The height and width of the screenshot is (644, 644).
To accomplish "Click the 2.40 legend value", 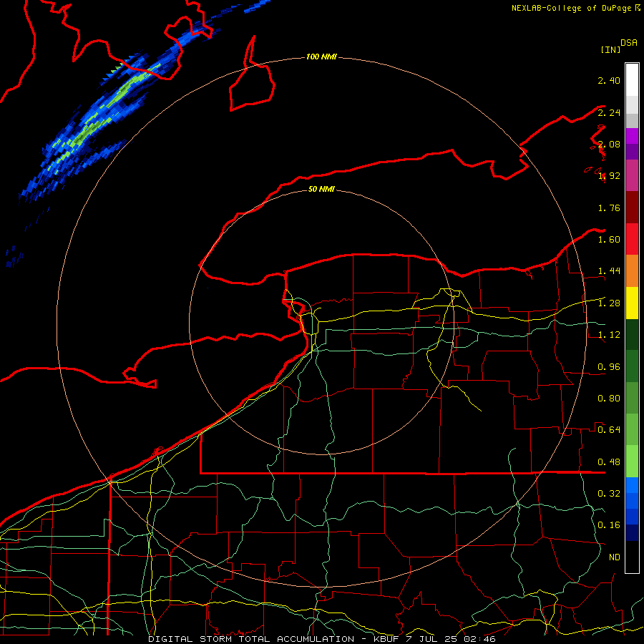I will click(609, 80).
